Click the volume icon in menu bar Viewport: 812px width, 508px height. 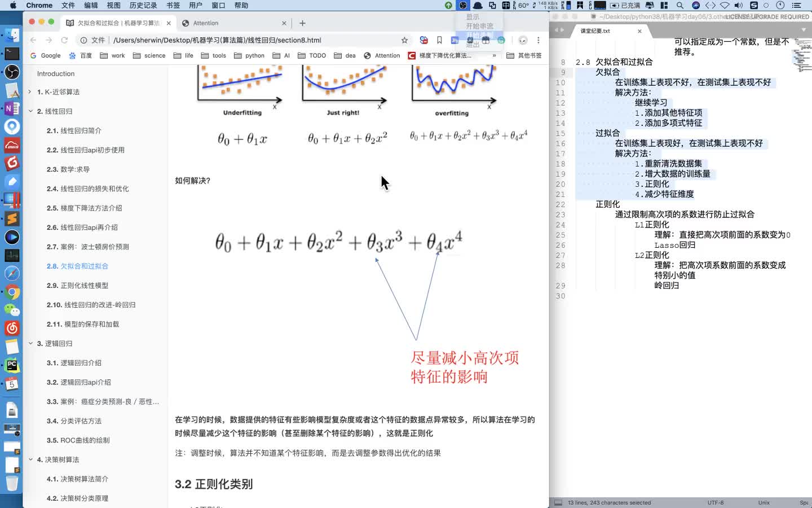click(x=738, y=5)
